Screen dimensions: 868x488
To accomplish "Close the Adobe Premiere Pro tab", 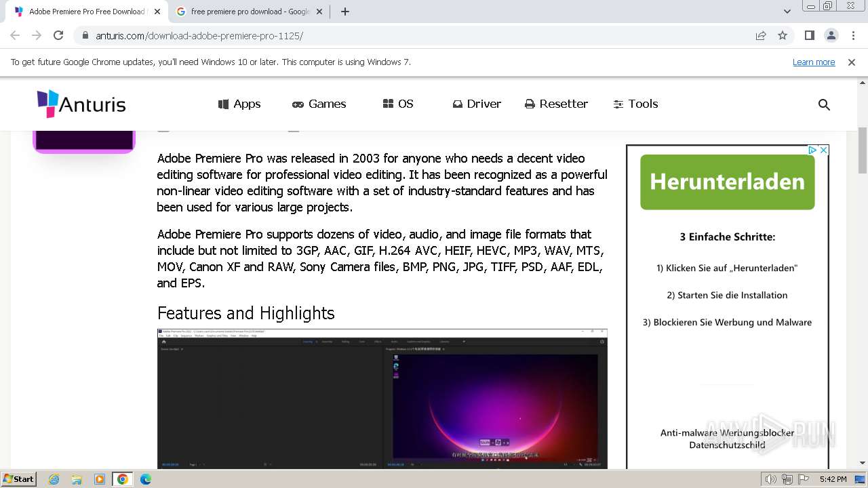I will [157, 12].
